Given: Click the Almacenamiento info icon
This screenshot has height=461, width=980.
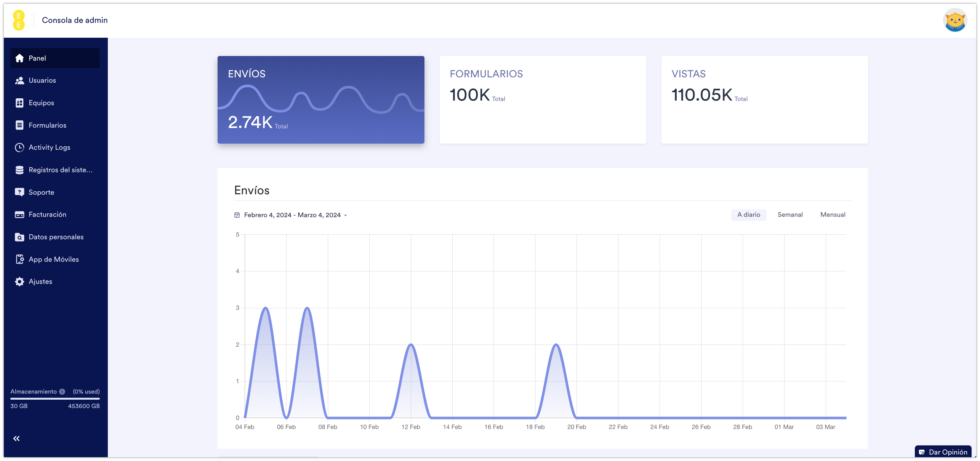Looking at the screenshot, I should click(x=62, y=392).
